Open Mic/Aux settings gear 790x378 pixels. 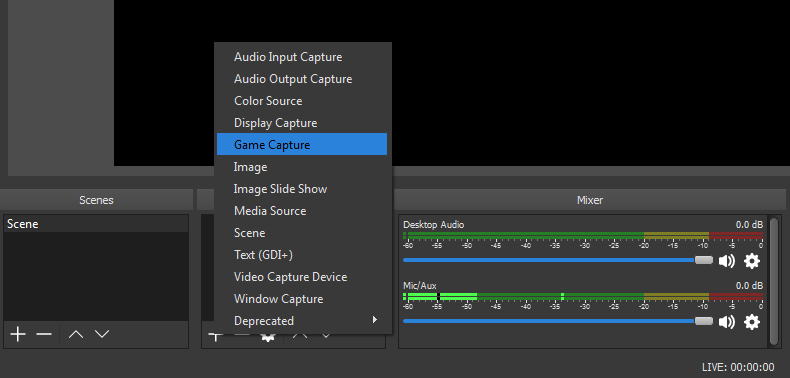tap(752, 322)
